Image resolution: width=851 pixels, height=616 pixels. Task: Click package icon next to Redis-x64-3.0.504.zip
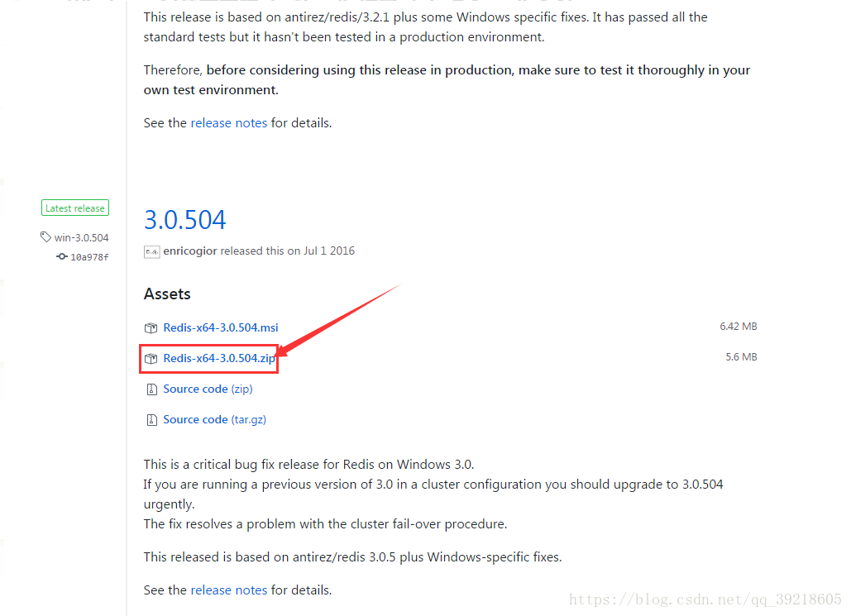coord(151,358)
